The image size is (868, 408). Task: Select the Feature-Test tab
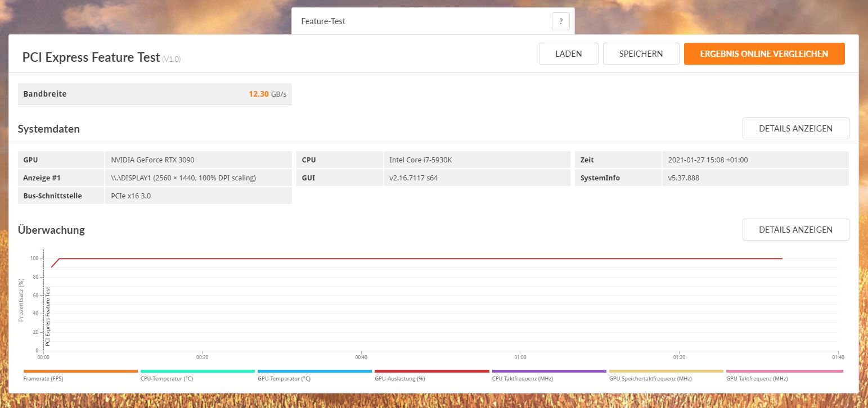click(323, 21)
